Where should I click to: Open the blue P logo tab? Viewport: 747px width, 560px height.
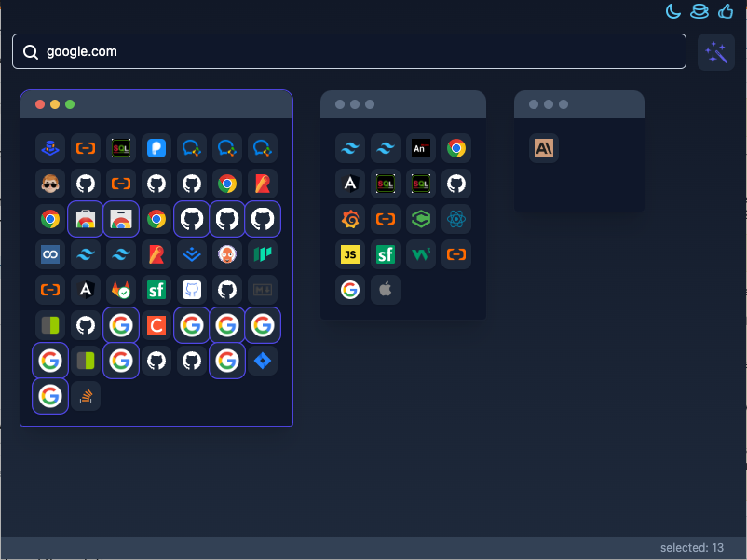coord(156,148)
